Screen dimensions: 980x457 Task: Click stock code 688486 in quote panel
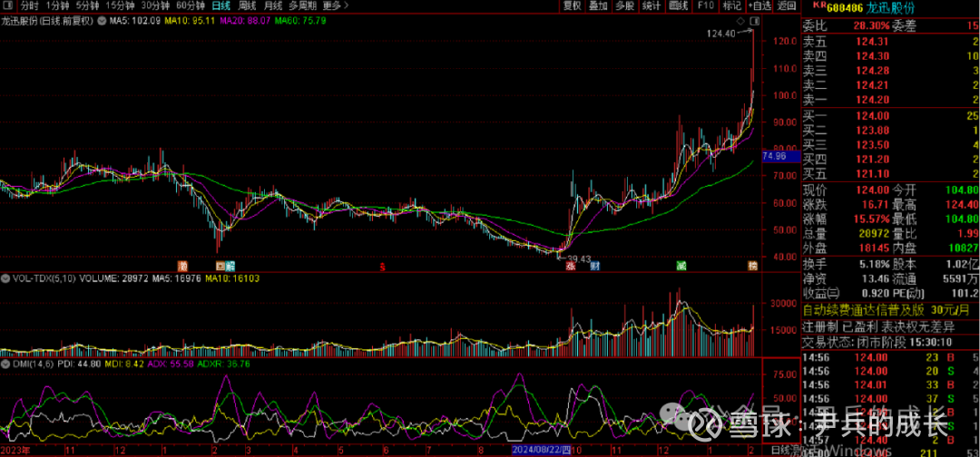click(845, 6)
